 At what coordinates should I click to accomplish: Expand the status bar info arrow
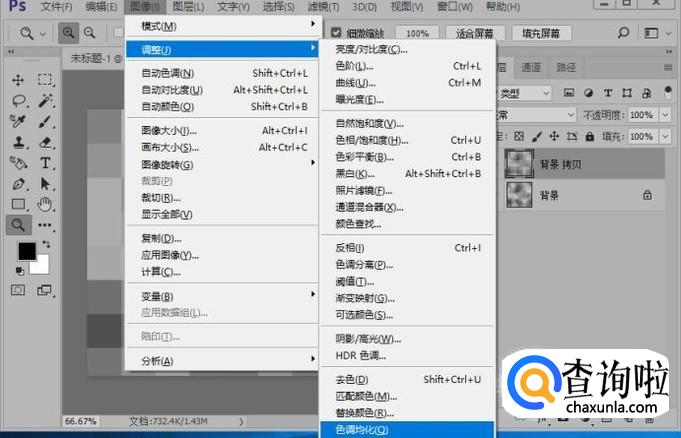point(241,421)
